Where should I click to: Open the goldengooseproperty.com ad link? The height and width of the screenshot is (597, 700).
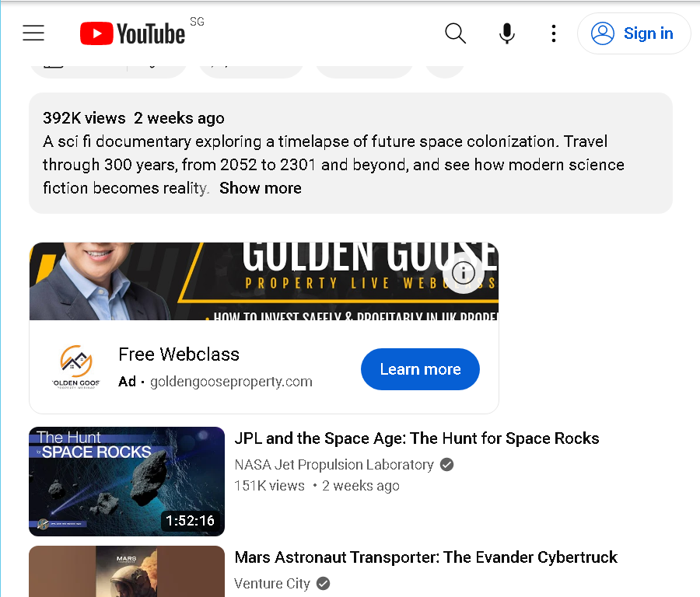[231, 382]
